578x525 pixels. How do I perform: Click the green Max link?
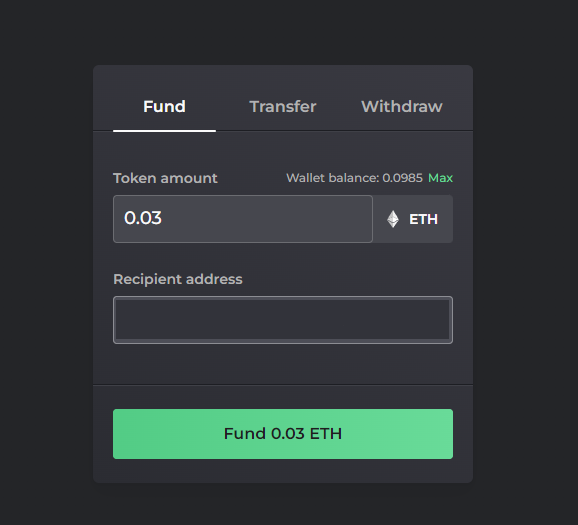440,178
